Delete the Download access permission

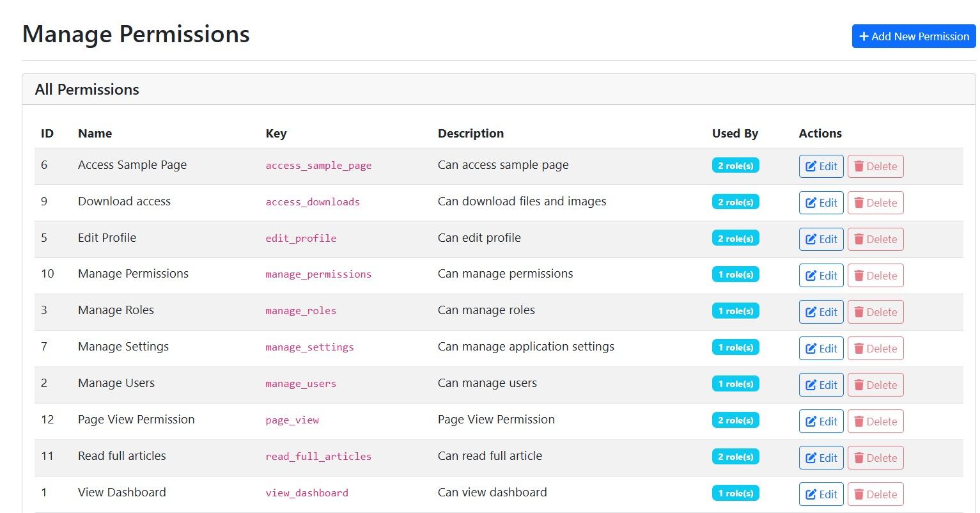click(x=875, y=203)
